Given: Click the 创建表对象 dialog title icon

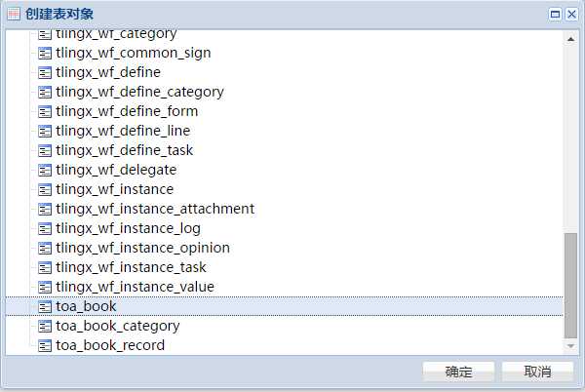Looking at the screenshot, I should [x=14, y=15].
